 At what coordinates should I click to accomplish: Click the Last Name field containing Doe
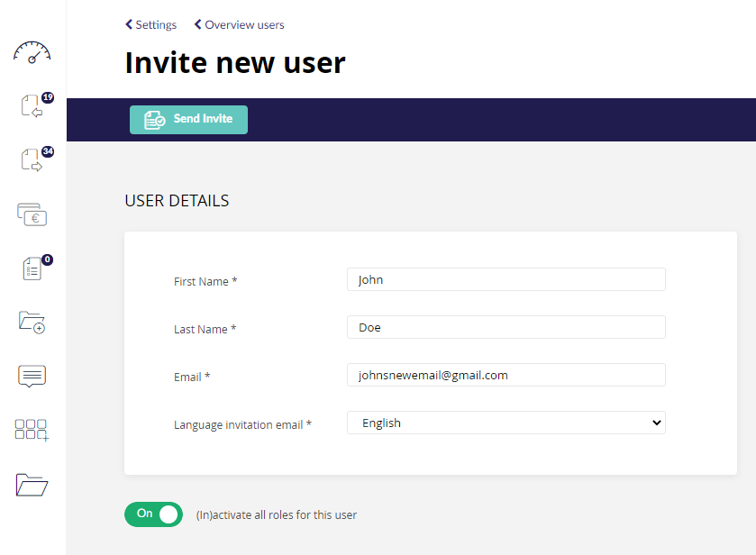(506, 327)
